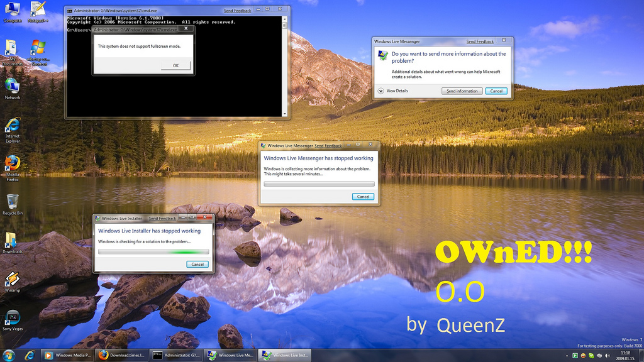
Task: Cancel the Messenger has stopped working dialog
Action: pyautogui.click(x=363, y=197)
